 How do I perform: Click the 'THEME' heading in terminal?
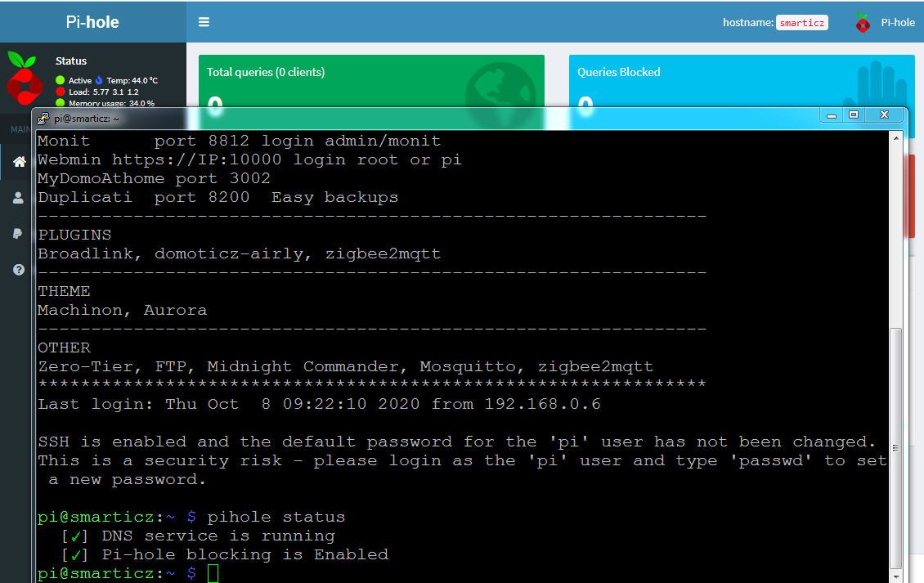(65, 292)
